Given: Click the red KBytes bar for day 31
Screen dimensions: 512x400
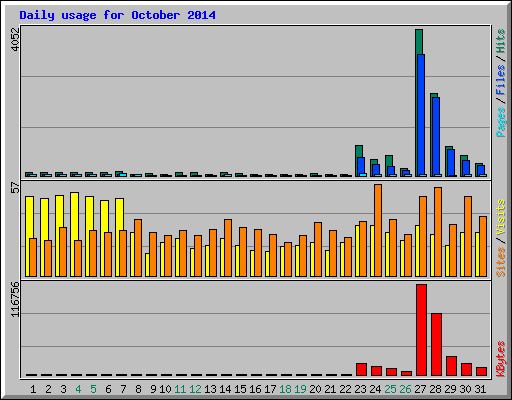Looking at the screenshot, I should click(x=481, y=371).
